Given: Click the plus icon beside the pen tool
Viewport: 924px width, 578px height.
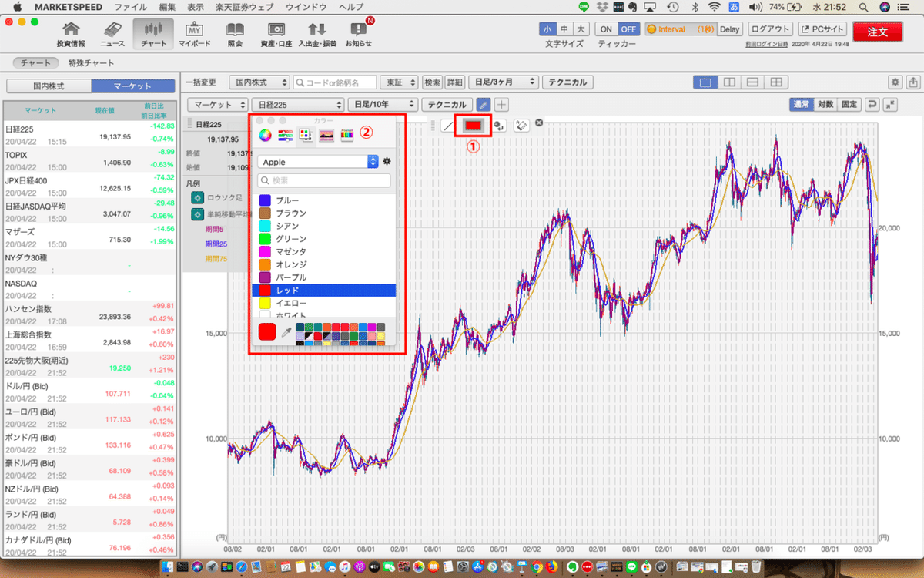Looking at the screenshot, I should click(x=501, y=104).
